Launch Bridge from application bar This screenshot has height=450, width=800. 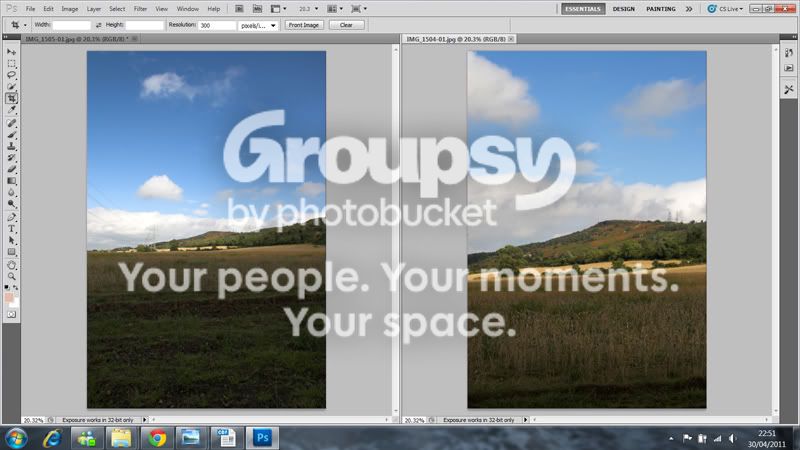239,9
